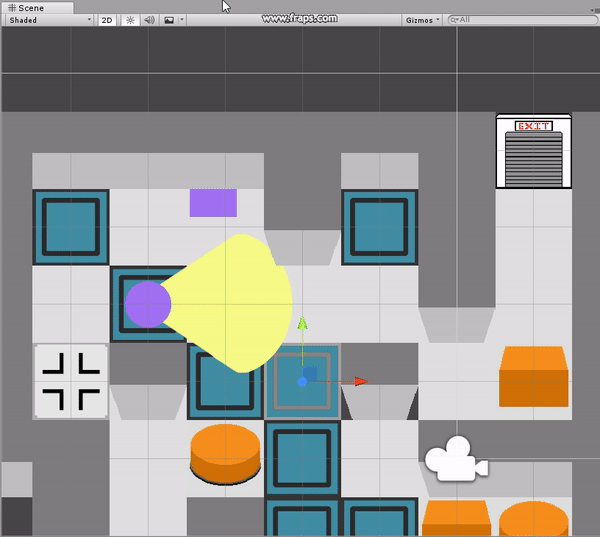The image size is (600, 537).
Task: Select the blue tile directly below the gizmo tile
Action: (302, 459)
